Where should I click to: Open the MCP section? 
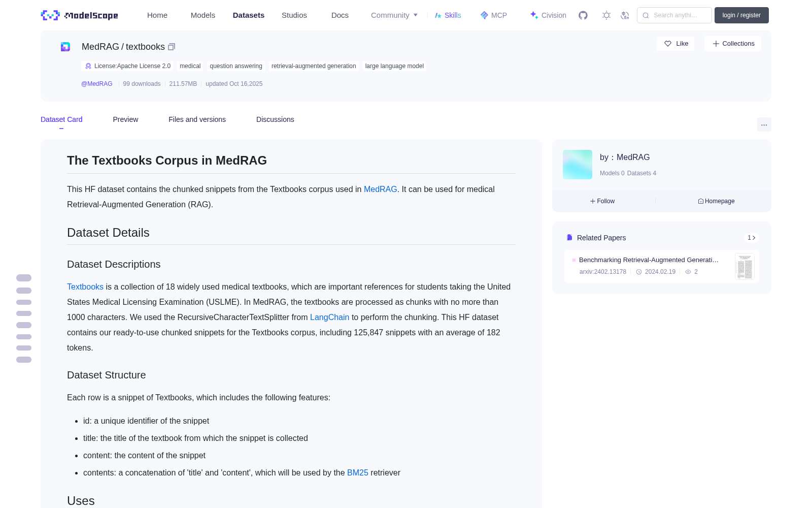click(x=494, y=15)
